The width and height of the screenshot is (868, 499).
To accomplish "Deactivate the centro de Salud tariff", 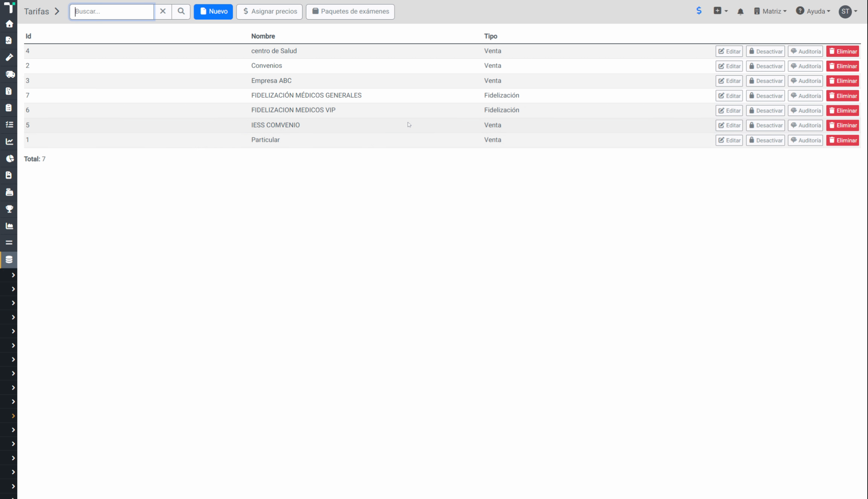I will coord(765,51).
